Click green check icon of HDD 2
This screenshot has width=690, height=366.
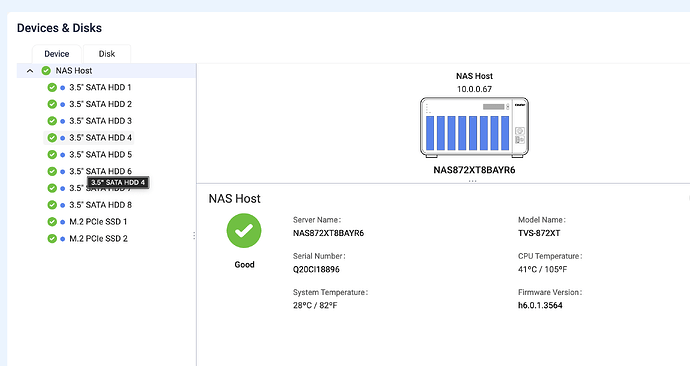52,104
